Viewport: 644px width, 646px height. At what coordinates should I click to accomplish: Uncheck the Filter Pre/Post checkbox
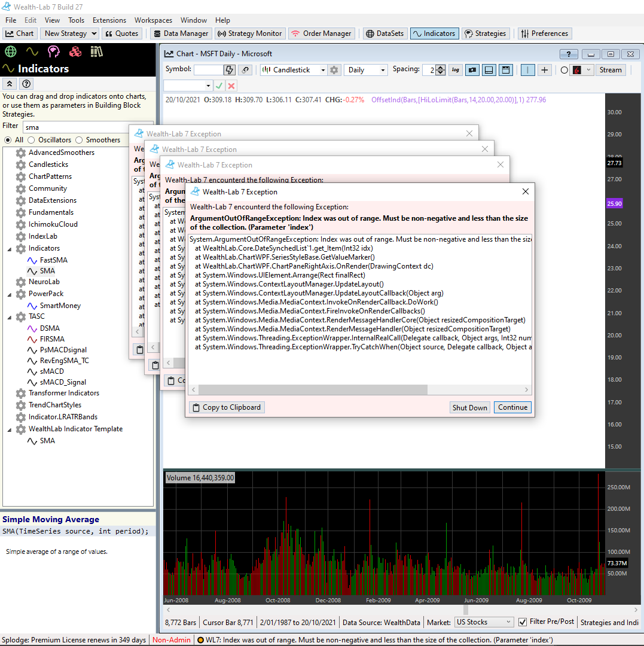(523, 622)
